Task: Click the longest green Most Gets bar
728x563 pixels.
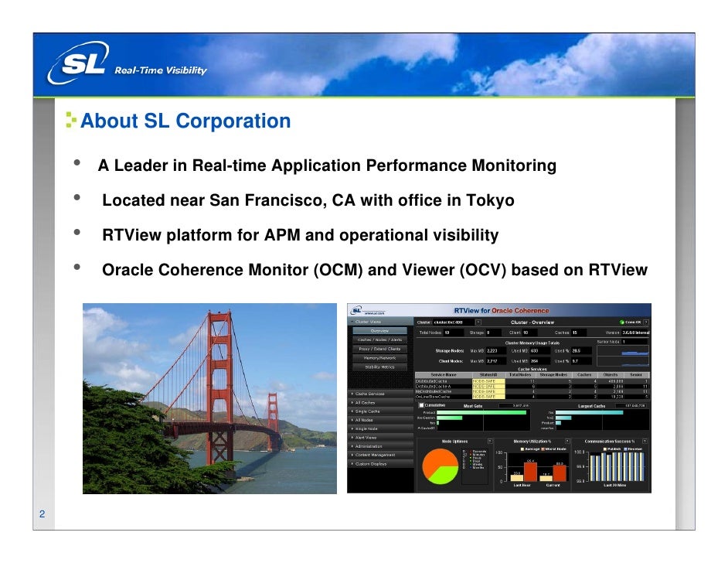Action: point(481,412)
